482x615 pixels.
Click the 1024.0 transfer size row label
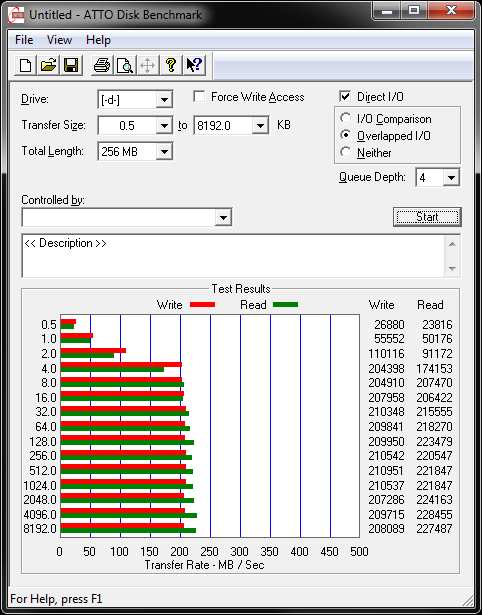pyautogui.click(x=40, y=486)
